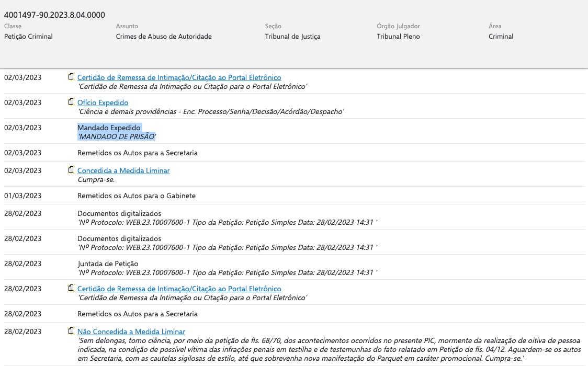Select the 'MANDADO DE PRISÃO' description text
The image size is (588, 366).
click(x=117, y=136)
